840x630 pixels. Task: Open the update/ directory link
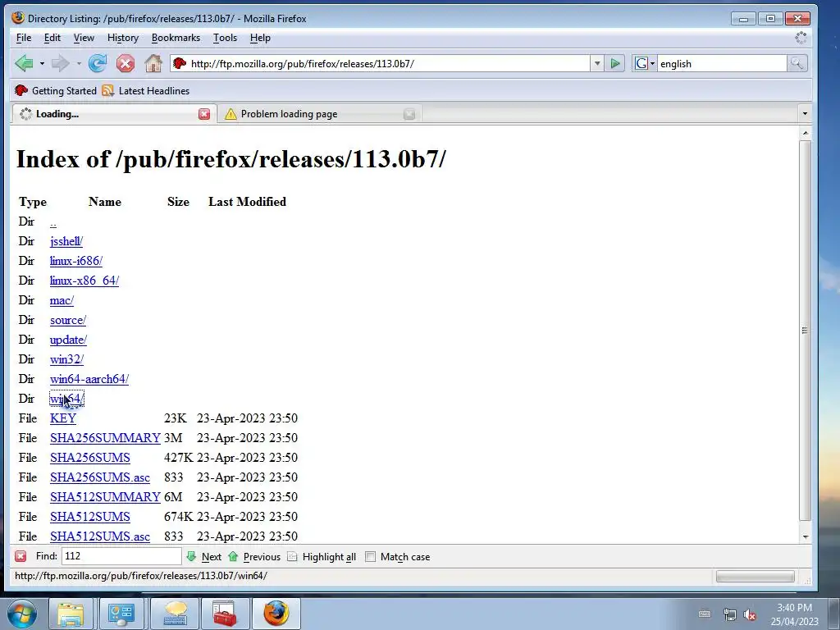tap(68, 340)
